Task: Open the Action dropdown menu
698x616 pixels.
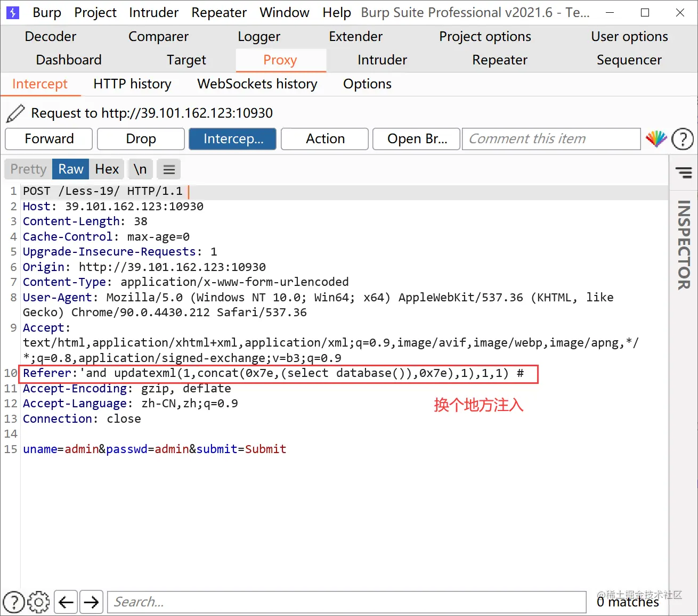Action: [x=325, y=139]
